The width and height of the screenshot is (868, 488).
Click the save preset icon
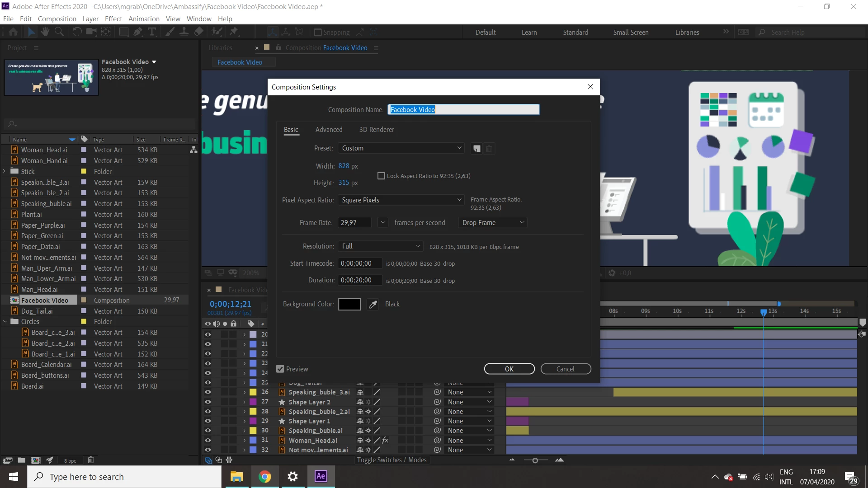click(x=476, y=148)
